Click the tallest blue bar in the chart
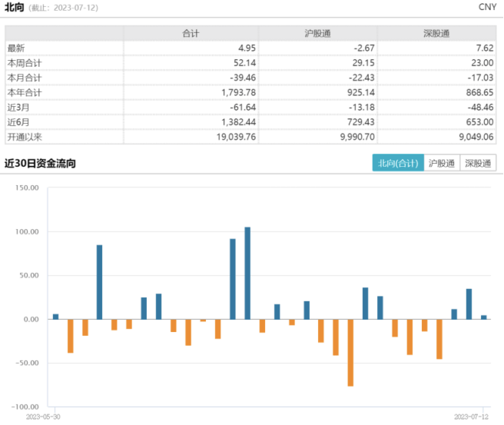This screenshot has height=425, width=504. [247, 273]
